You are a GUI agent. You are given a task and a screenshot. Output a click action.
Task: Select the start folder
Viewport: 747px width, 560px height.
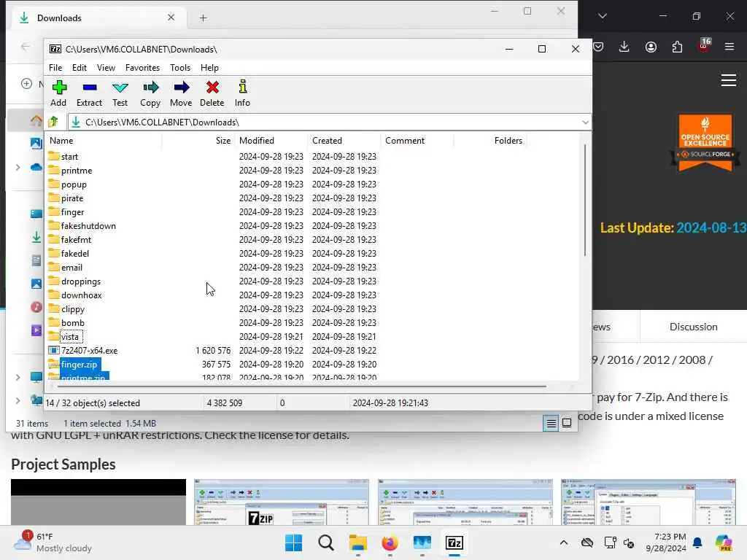(69, 157)
